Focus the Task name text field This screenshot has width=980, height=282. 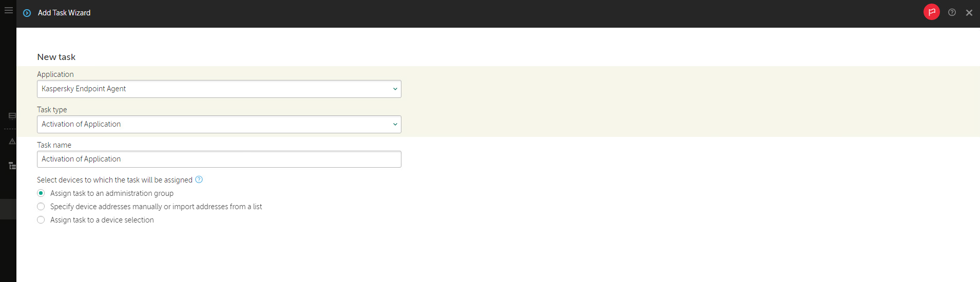[219, 159]
